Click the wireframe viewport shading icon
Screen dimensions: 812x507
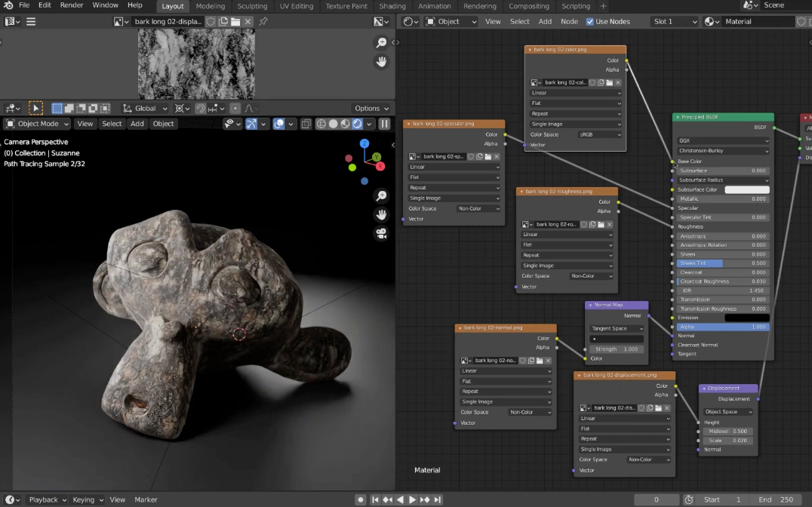pos(321,124)
